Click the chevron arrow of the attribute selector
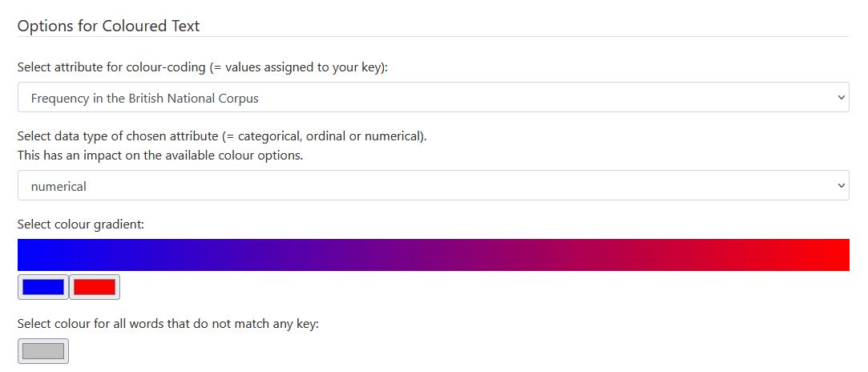868x372 pixels. pyautogui.click(x=841, y=98)
